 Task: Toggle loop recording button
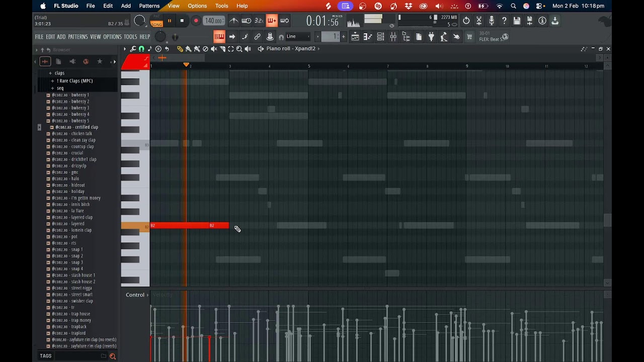click(x=284, y=21)
